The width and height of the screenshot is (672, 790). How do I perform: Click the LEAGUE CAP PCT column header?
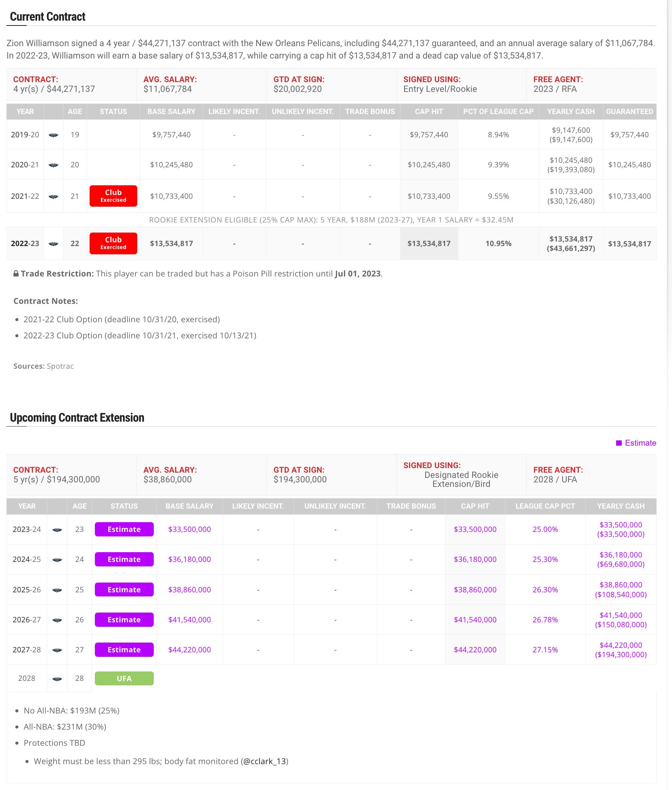545,506
